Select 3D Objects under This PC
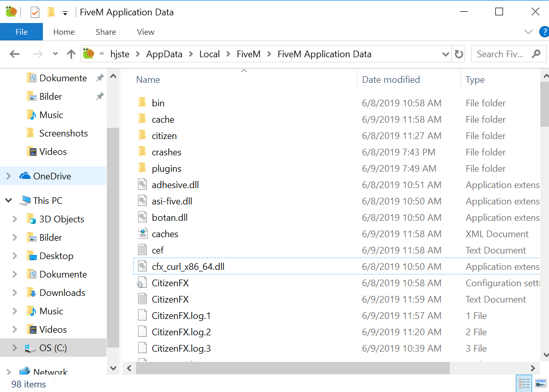This screenshot has height=392, width=549. pyautogui.click(x=62, y=219)
